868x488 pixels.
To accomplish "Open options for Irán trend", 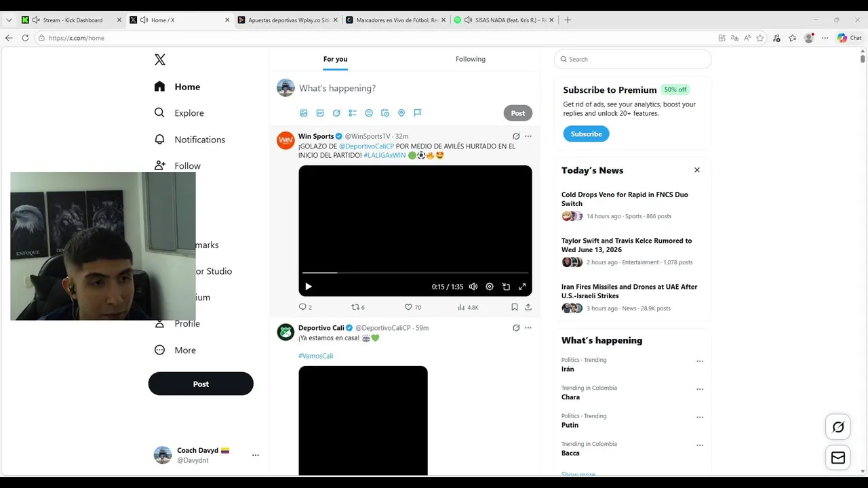I will [700, 361].
